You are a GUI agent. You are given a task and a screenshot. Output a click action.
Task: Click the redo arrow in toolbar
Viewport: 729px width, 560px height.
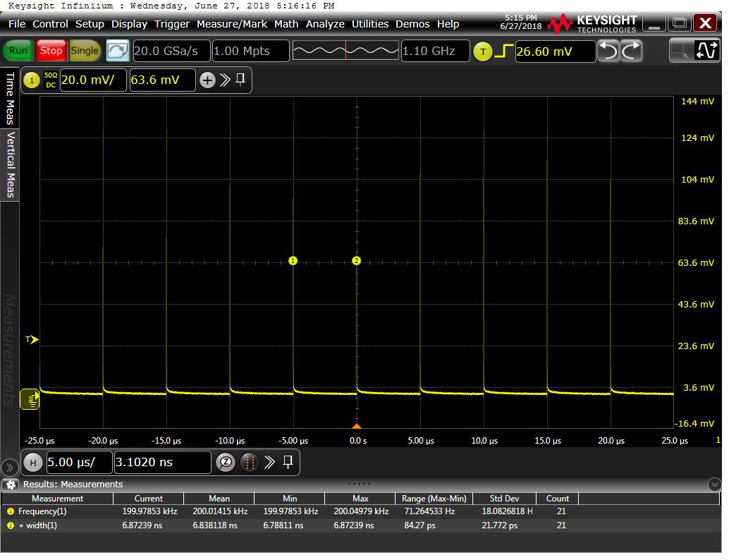631,51
